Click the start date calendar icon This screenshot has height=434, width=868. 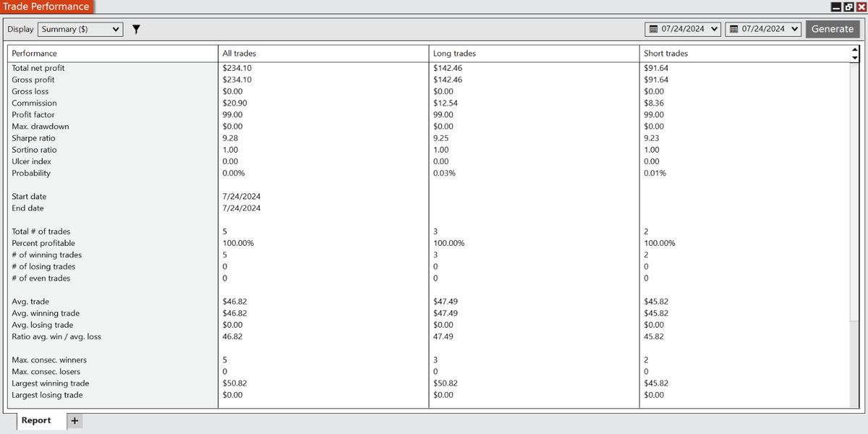point(653,30)
